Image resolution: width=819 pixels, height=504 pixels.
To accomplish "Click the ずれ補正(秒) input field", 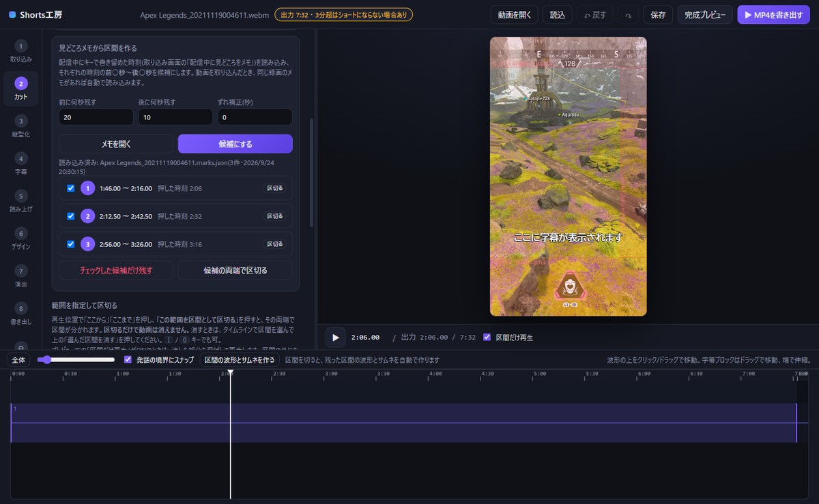I will point(255,117).
